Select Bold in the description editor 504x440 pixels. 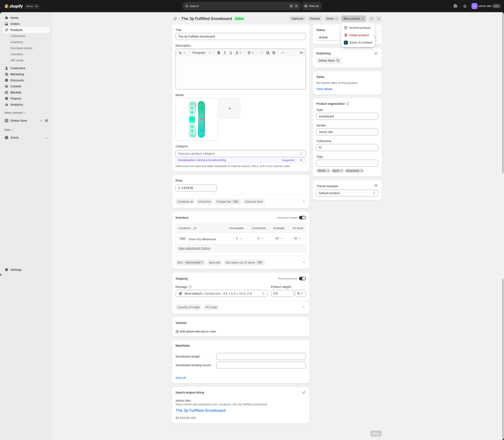[218, 52]
